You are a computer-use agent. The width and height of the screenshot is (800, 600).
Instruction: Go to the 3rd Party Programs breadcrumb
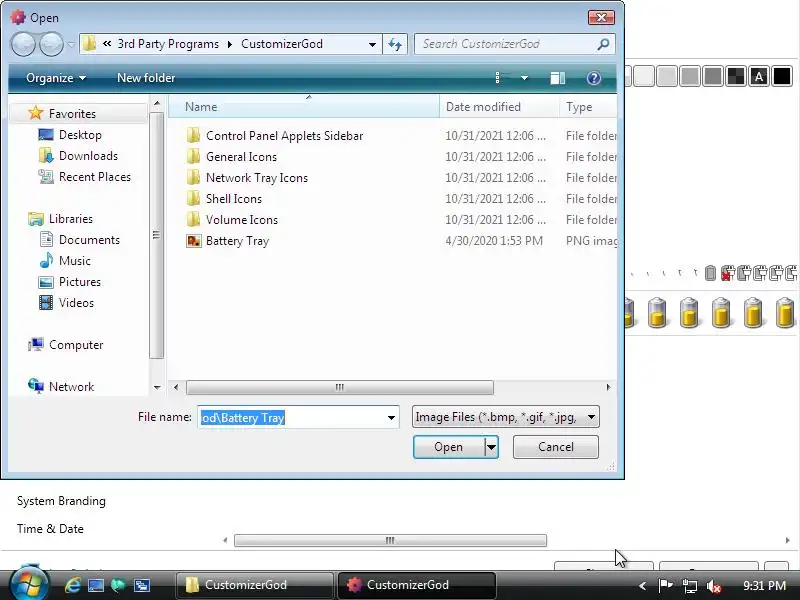click(x=168, y=44)
